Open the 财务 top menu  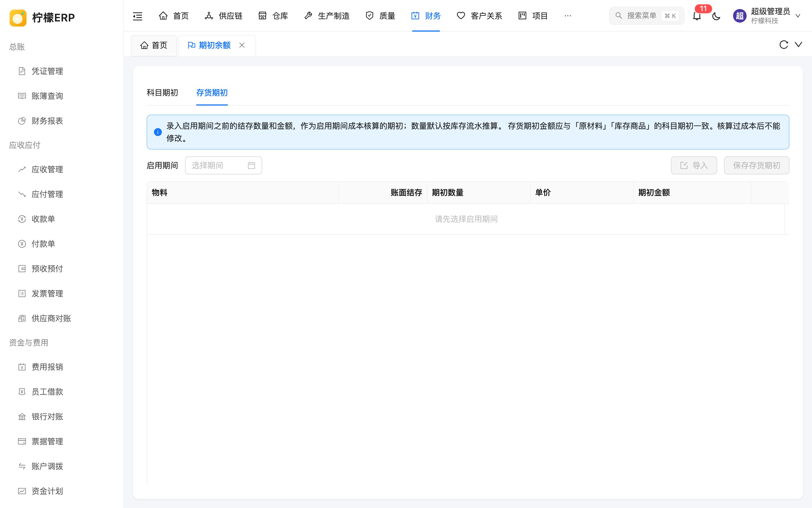[x=426, y=16]
